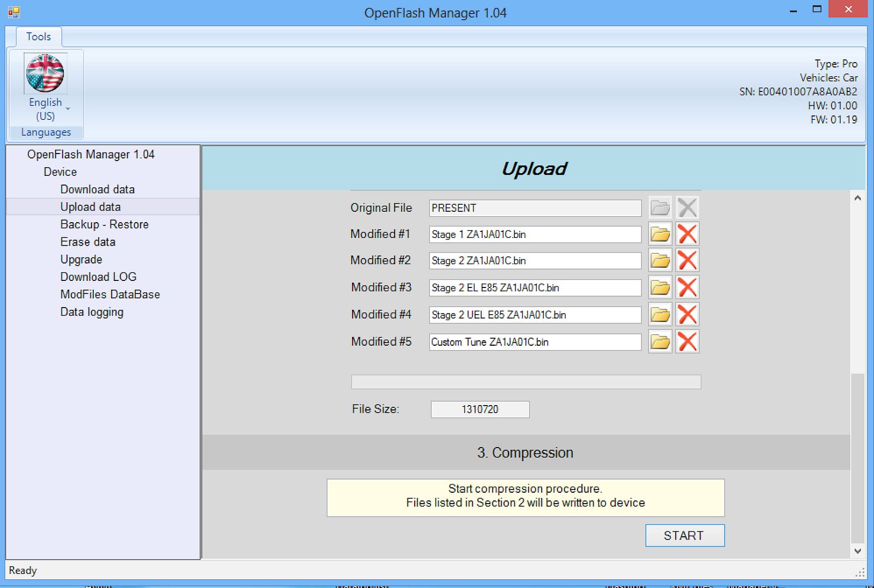Browse folder for Modified #4 file
The width and height of the screenshot is (874, 588).
pyautogui.click(x=660, y=315)
